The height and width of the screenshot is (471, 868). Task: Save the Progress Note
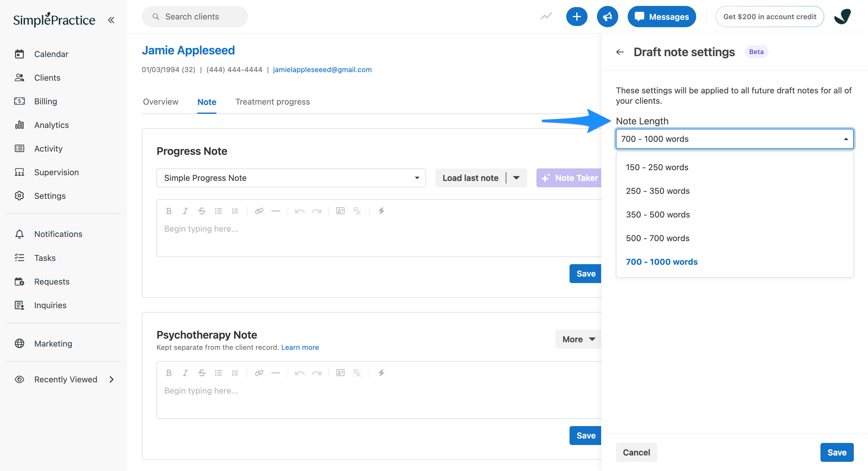click(x=586, y=273)
